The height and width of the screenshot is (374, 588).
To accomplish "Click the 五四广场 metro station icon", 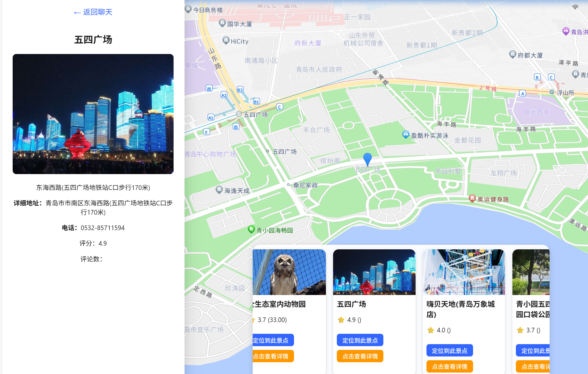I will pyautogui.click(x=239, y=114).
